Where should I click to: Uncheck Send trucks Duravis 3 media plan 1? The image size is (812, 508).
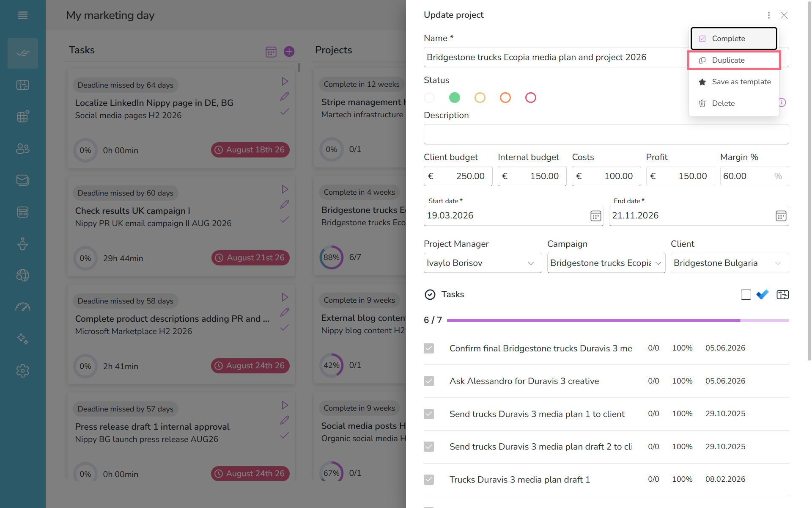point(429,414)
